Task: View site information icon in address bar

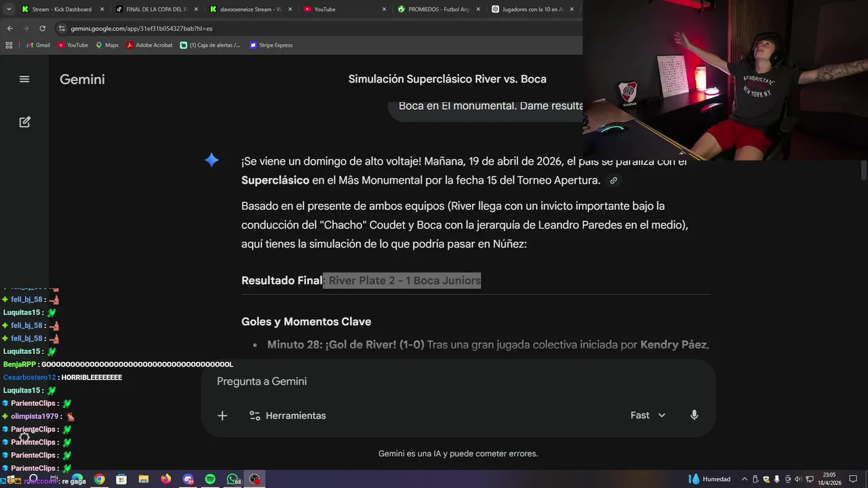Action: [62, 28]
